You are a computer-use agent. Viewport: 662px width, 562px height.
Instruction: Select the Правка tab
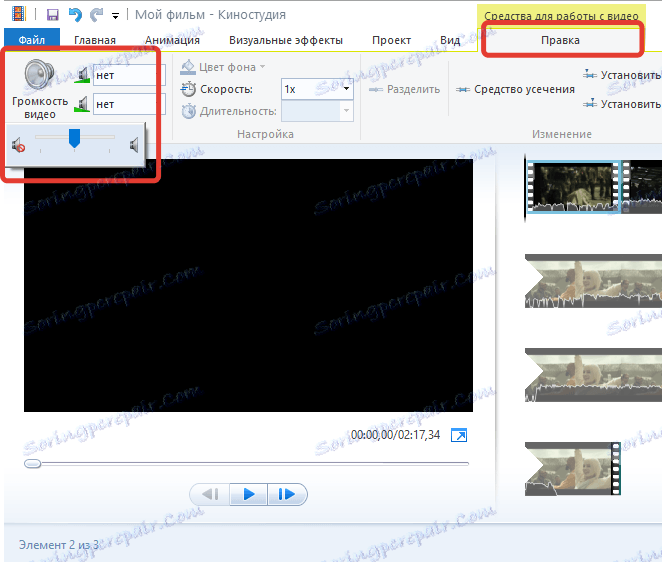click(560, 40)
